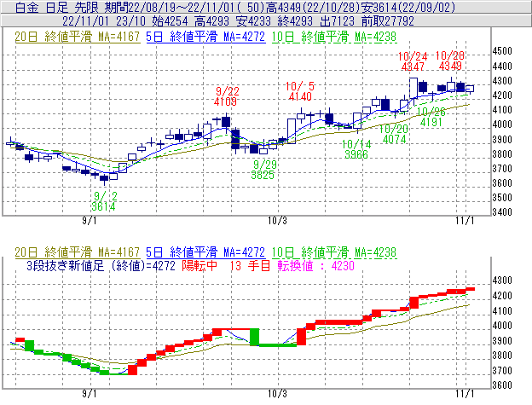Screen dimensions: 532x405
Task: Click the 4500 price axis label
Action: tap(502, 51)
